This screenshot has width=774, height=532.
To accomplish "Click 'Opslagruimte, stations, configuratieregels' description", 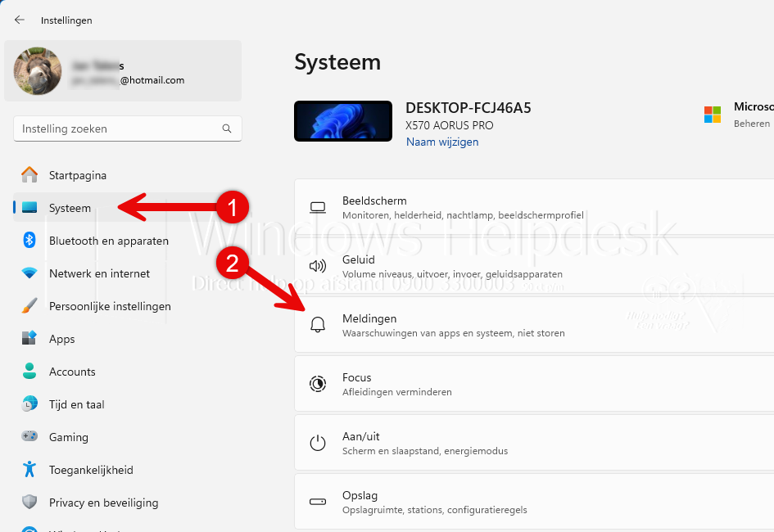I will tap(434, 510).
